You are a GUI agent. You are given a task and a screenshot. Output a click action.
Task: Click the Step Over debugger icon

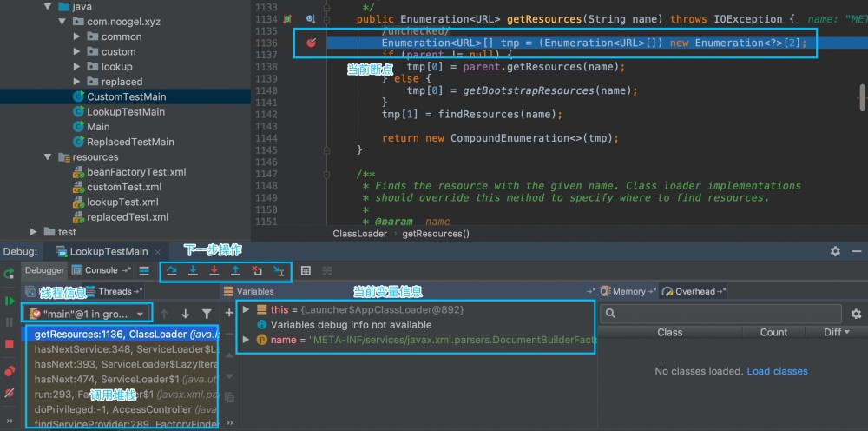[172, 271]
